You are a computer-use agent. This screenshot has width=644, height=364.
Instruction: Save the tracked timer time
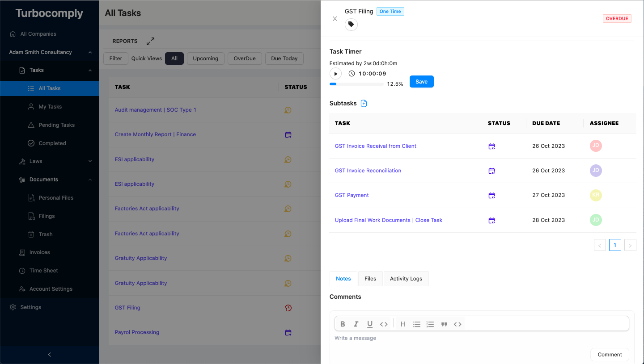[x=421, y=81]
